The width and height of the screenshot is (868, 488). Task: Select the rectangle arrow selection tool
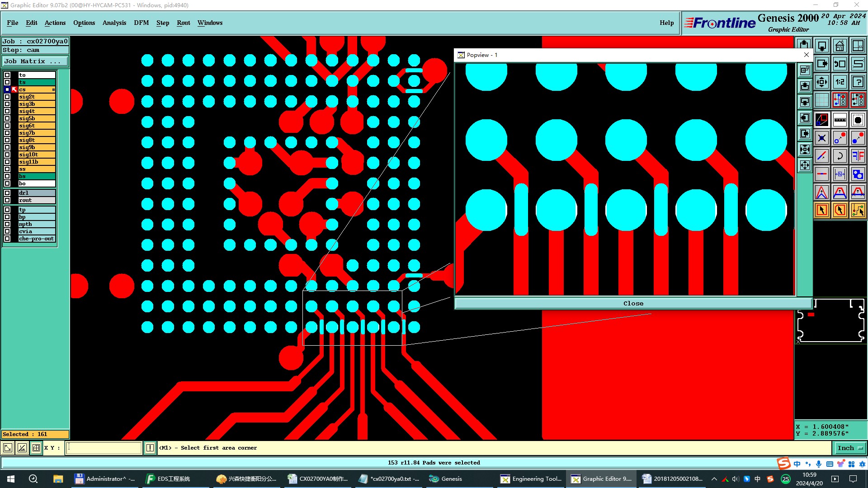821,210
